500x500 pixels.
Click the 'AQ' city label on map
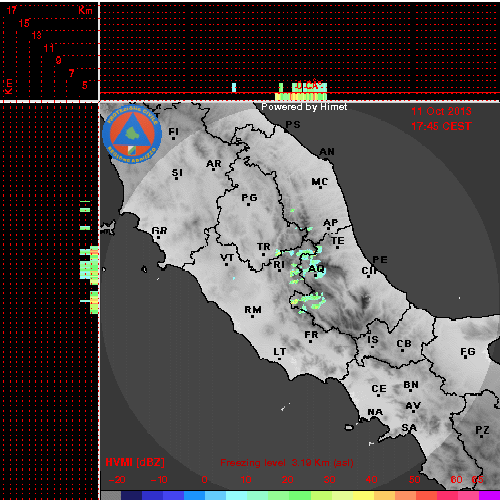tap(316, 268)
